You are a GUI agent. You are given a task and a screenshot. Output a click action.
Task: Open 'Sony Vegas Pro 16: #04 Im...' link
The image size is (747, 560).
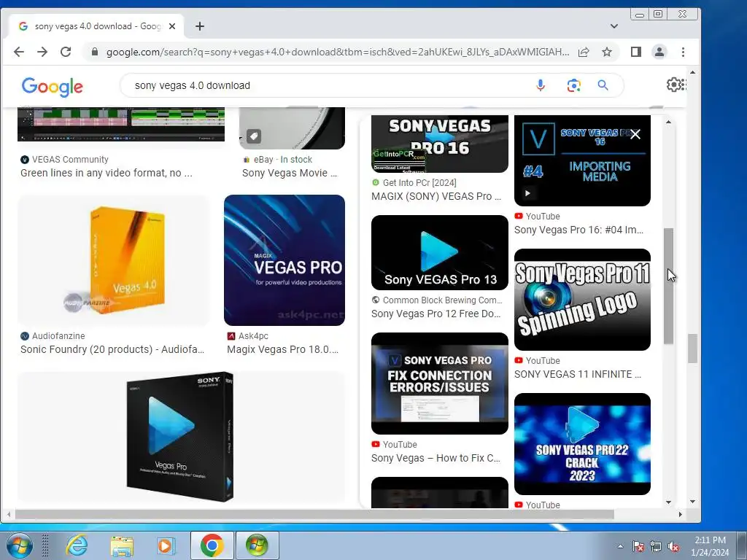coord(578,230)
